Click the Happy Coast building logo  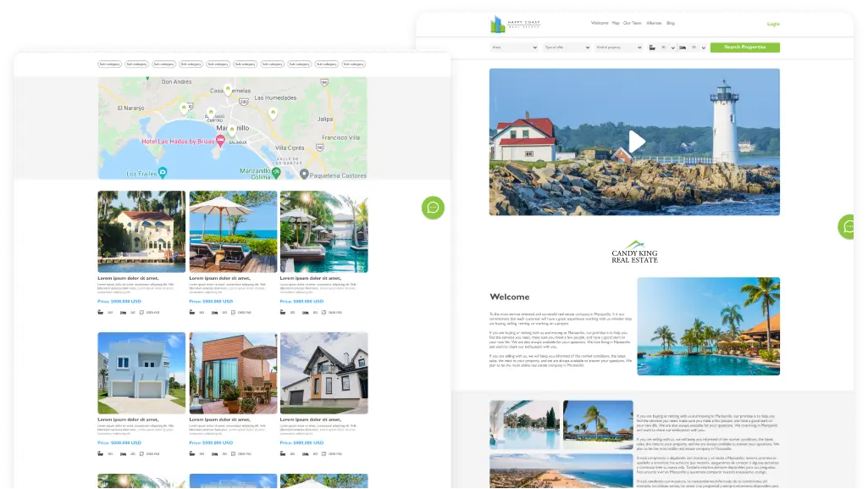click(515, 25)
